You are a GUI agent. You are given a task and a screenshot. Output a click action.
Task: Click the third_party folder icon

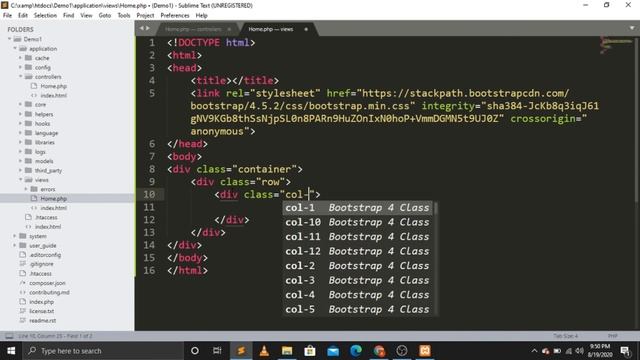tap(28, 170)
